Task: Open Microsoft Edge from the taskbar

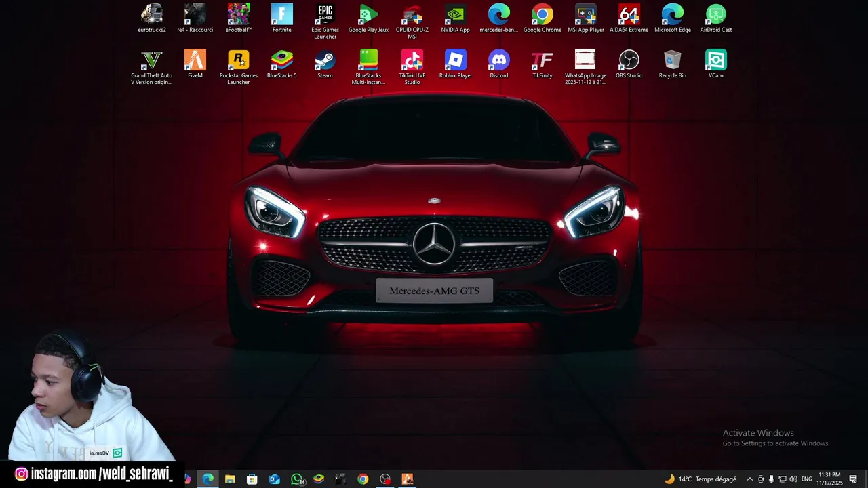Action: coord(208,479)
